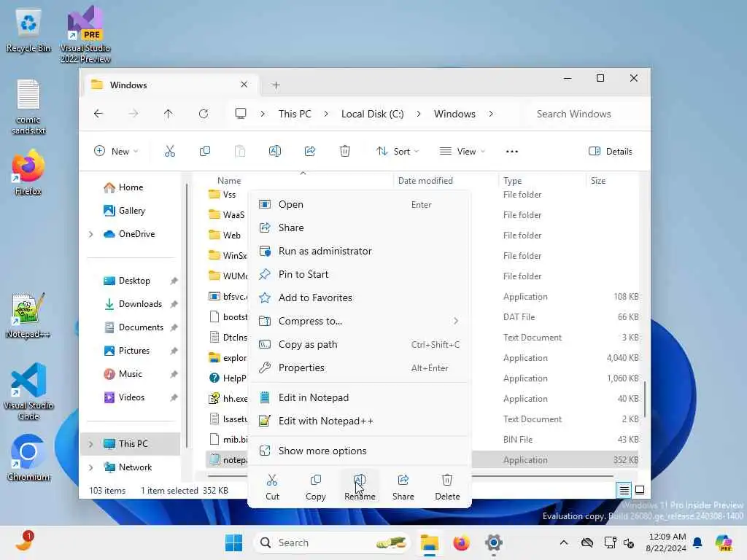
Task: Close the Windows tab
Action: pos(244,85)
